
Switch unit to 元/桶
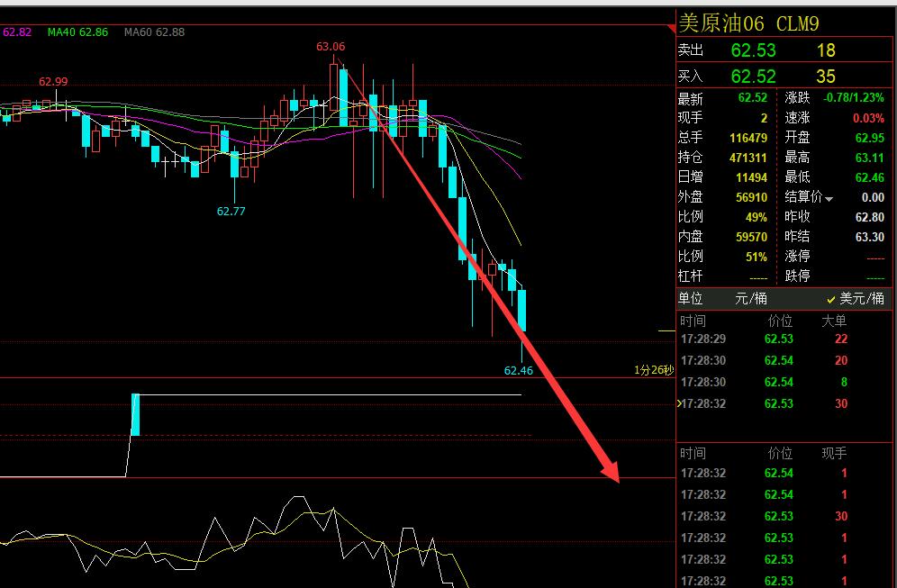pos(751,299)
